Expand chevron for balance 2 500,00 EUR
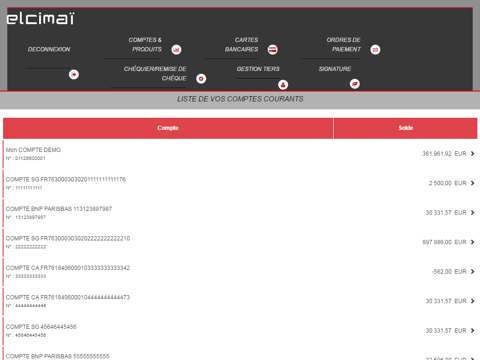This screenshot has width=480, height=360. pyautogui.click(x=472, y=183)
